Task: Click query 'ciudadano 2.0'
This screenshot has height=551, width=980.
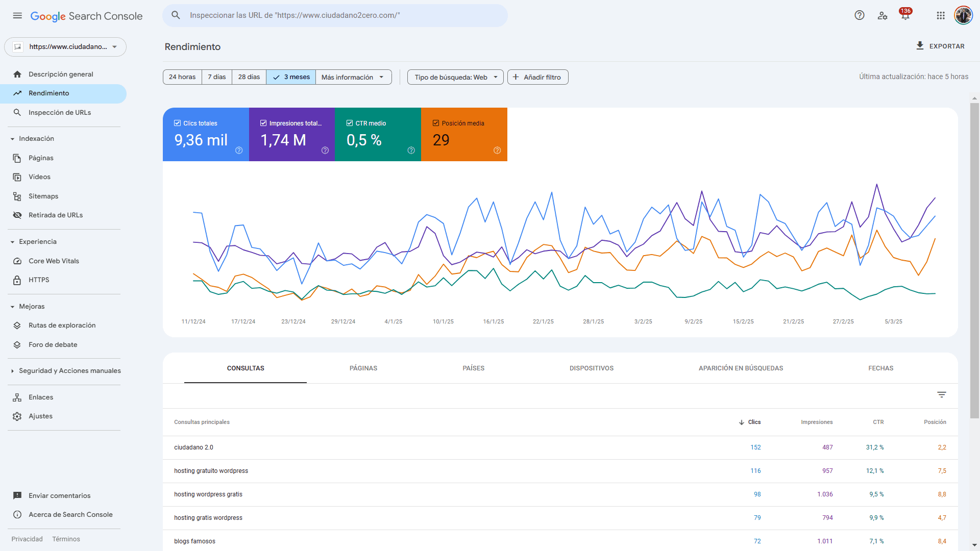Action: (x=193, y=447)
